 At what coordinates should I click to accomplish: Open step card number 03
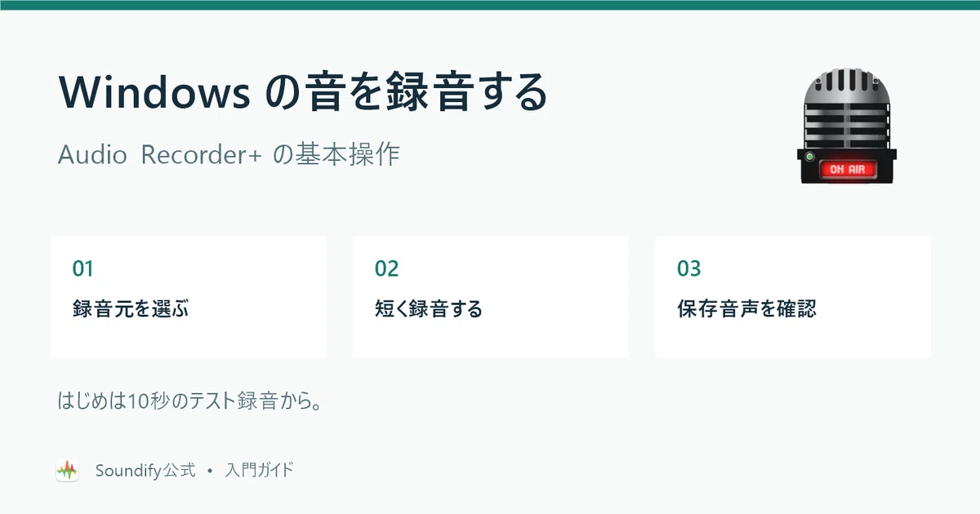[x=793, y=297]
